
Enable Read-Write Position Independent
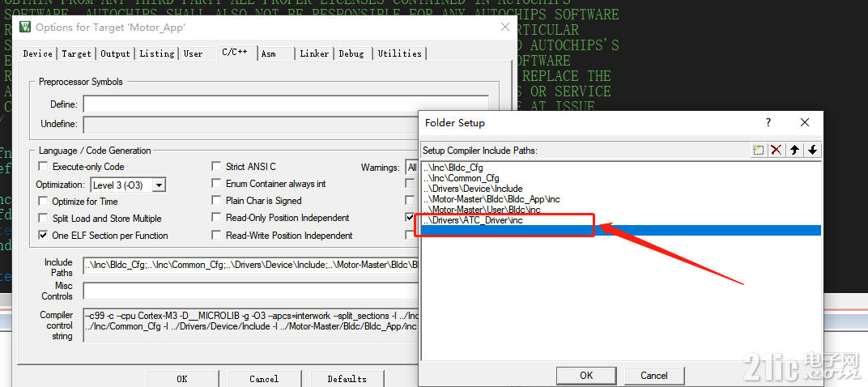tap(216, 236)
